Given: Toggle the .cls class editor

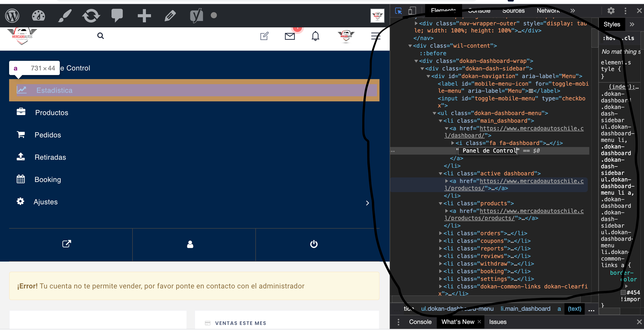Looking at the screenshot, I should pyautogui.click(x=628, y=38).
